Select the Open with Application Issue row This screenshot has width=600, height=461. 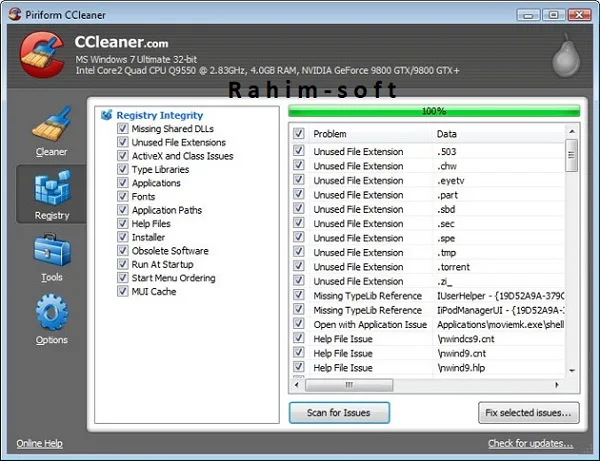427,325
